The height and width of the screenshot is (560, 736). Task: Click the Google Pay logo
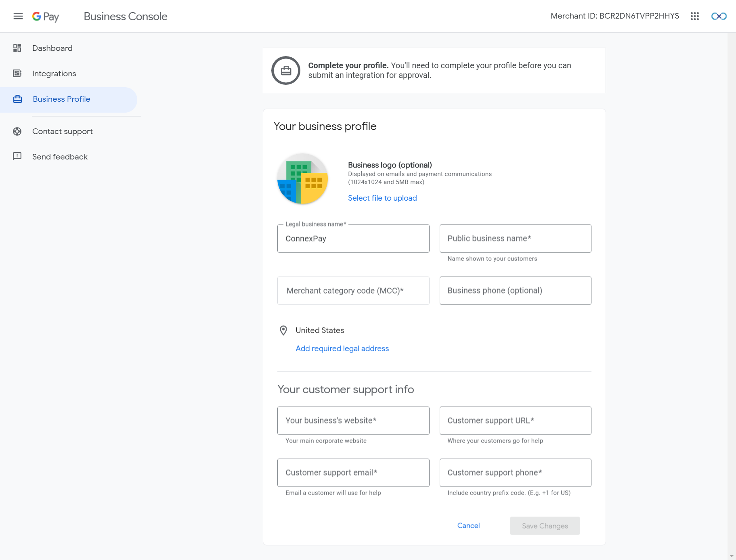(46, 16)
